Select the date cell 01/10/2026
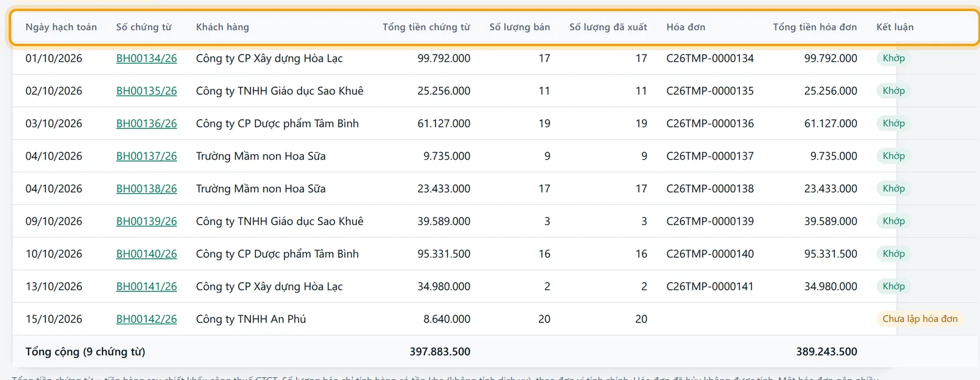The width and height of the screenshot is (980, 380). point(54,58)
